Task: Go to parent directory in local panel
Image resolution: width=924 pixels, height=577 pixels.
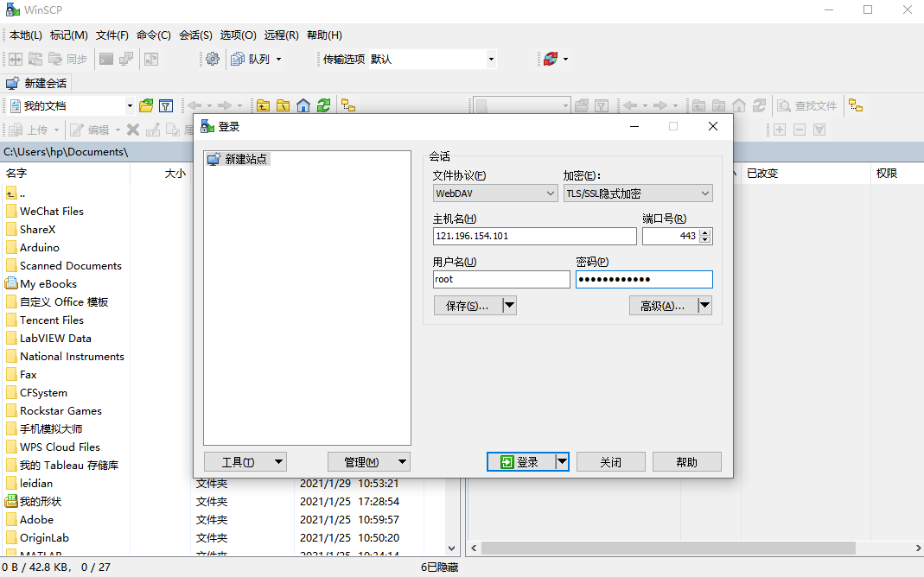Action: point(263,106)
